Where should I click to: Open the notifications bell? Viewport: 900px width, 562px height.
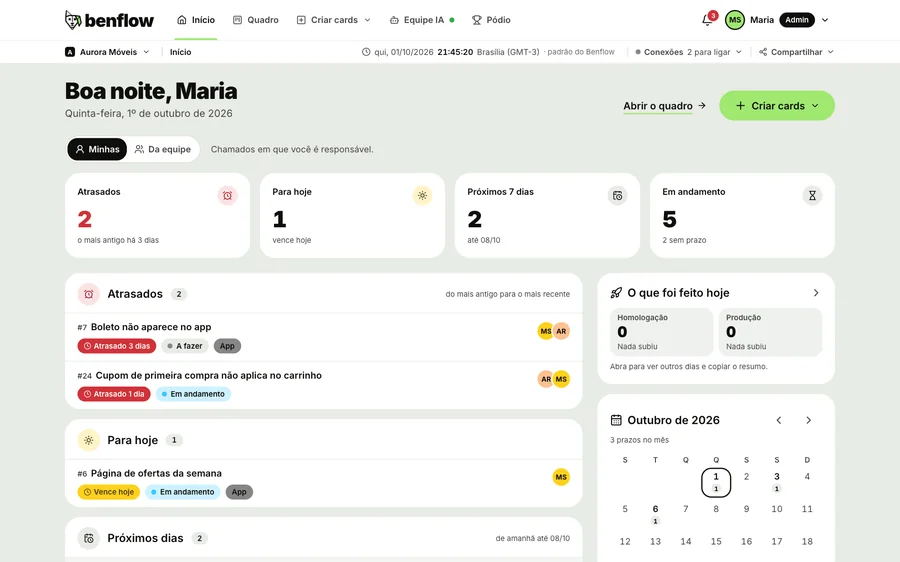point(707,20)
